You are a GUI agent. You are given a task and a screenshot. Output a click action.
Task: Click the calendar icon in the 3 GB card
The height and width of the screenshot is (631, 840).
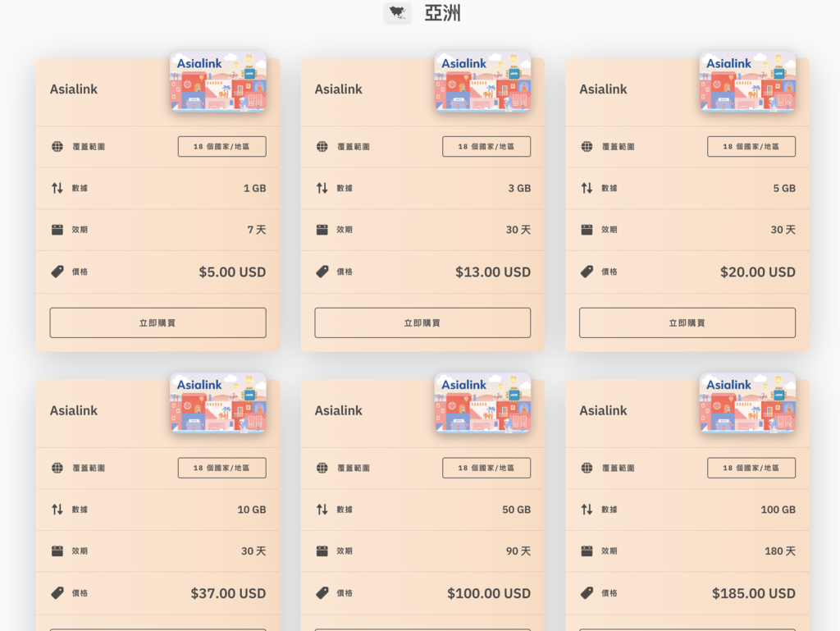point(322,230)
